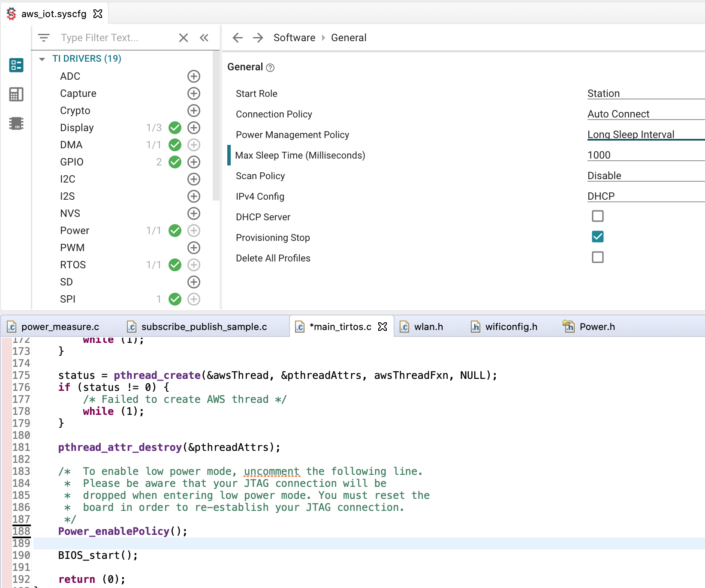The width and height of the screenshot is (705, 588).
Task: Navigate back with the left arrow
Action: click(x=238, y=38)
